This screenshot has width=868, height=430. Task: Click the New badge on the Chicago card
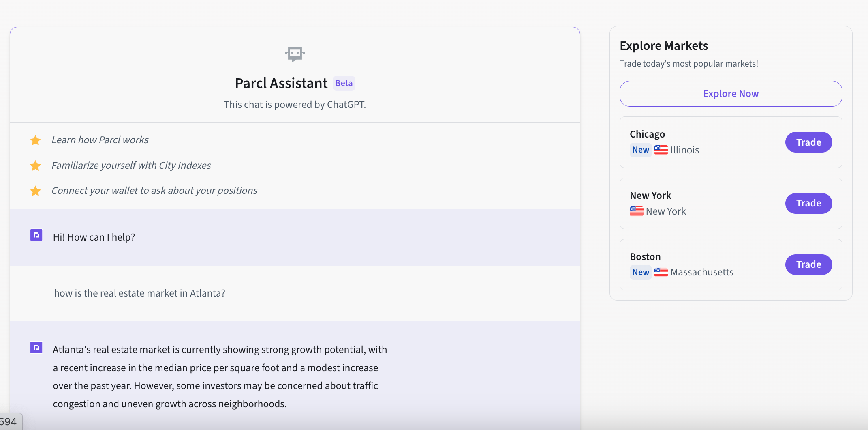coord(641,150)
